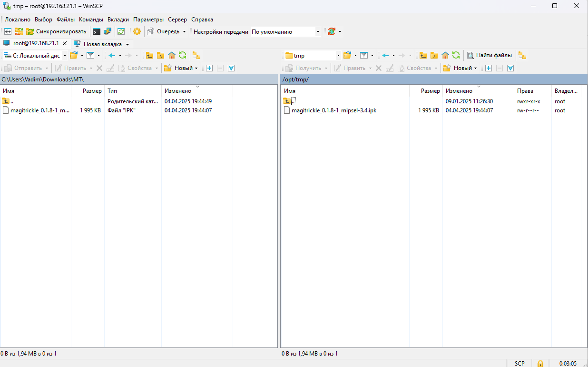Click the Найти файлы button
The image size is (588, 367).
tap(490, 55)
